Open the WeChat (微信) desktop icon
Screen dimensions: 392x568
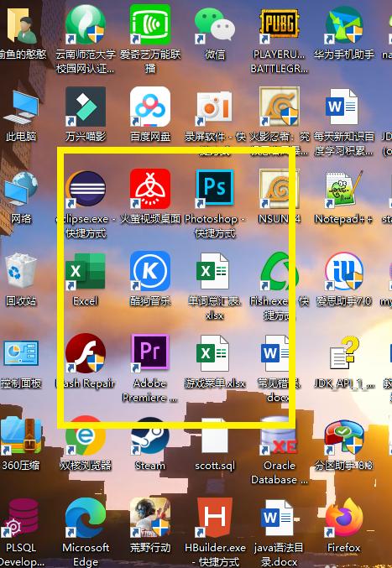point(215,24)
